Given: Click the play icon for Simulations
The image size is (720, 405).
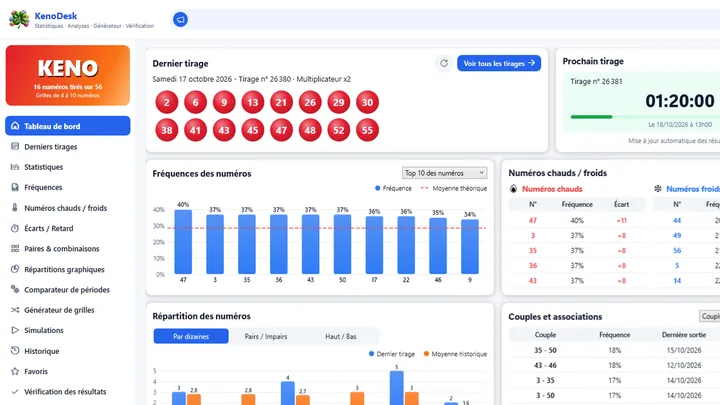Looking at the screenshot, I should 15,330.
